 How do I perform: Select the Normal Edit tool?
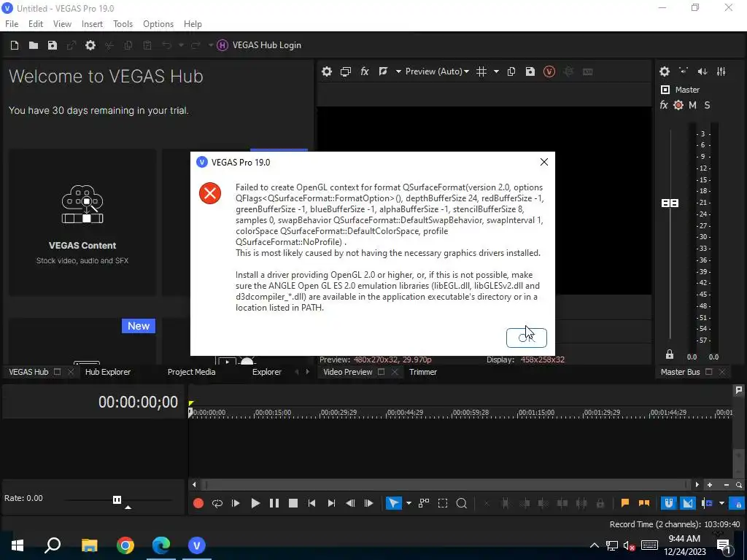393,503
